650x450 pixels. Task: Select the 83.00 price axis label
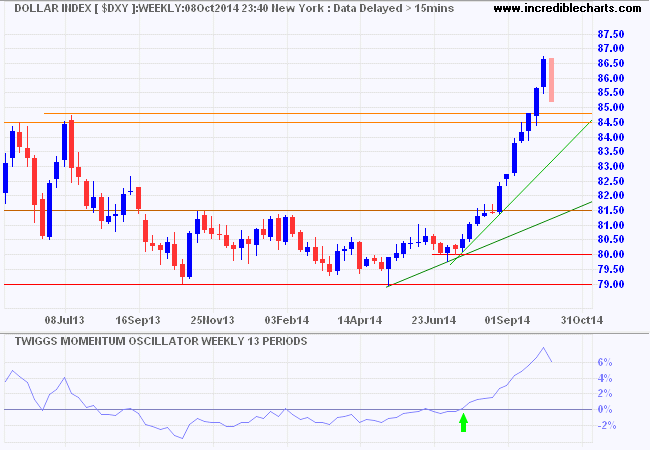pos(611,167)
